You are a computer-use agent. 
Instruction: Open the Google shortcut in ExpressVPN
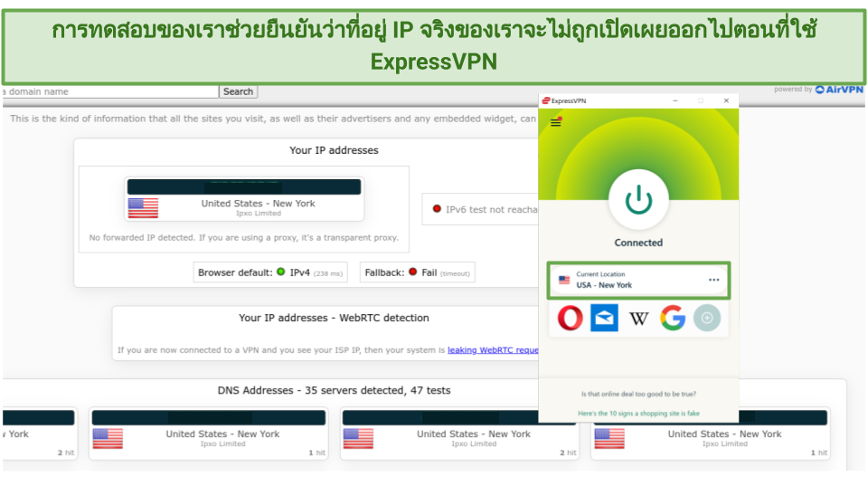673,318
